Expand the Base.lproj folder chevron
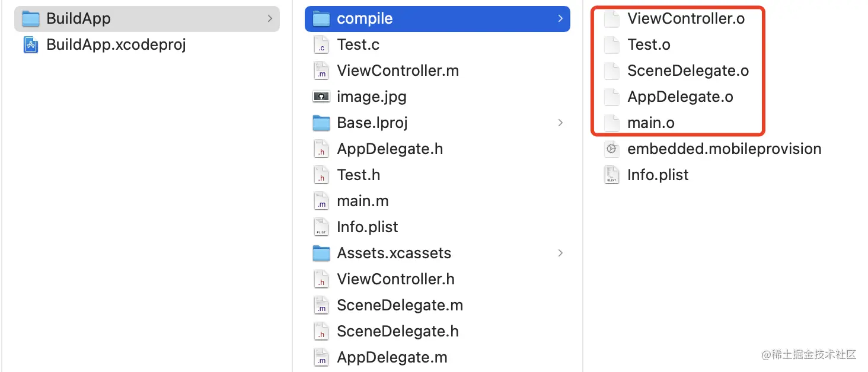 tap(560, 123)
